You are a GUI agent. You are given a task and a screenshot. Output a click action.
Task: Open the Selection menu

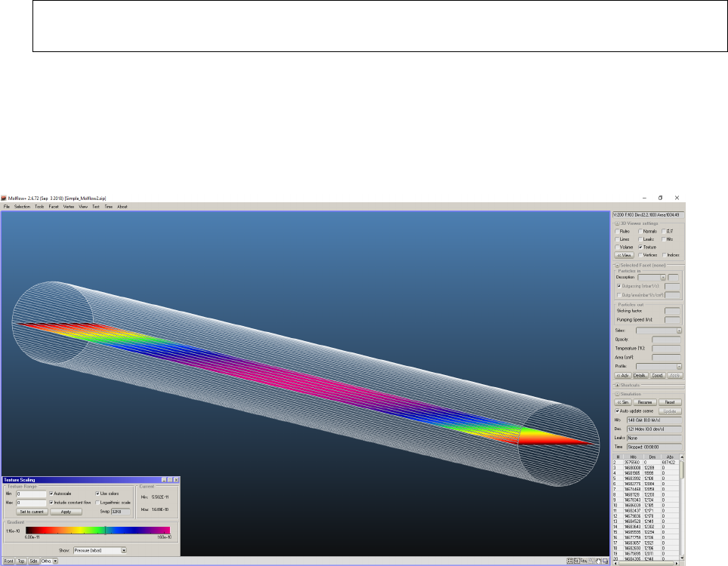[x=22, y=207]
